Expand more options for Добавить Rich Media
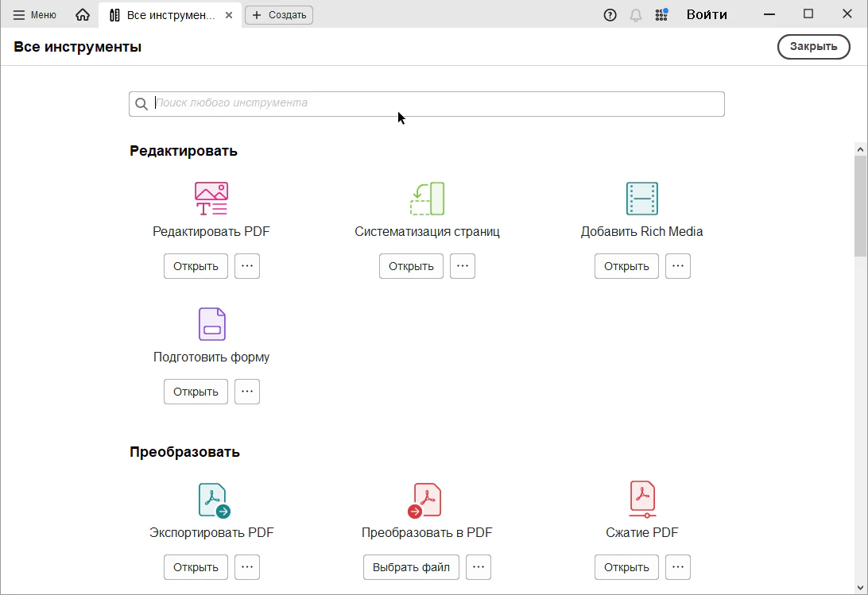868x595 pixels. [677, 266]
